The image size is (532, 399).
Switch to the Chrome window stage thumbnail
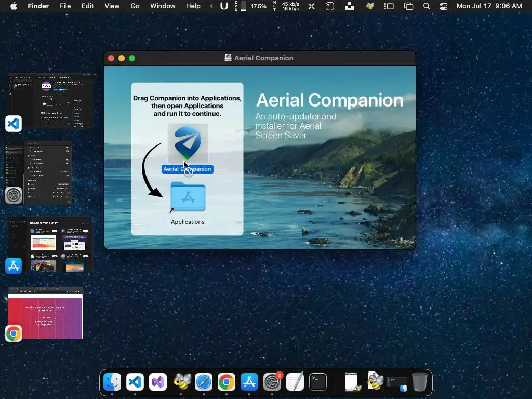(x=46, y=313)
